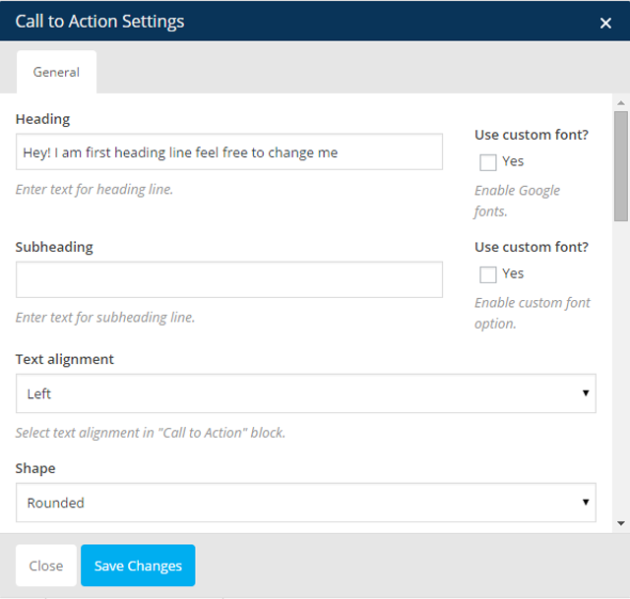Enable custom font for Heading
Viewport: 630px width, 599px height.
tap(488, 162)
